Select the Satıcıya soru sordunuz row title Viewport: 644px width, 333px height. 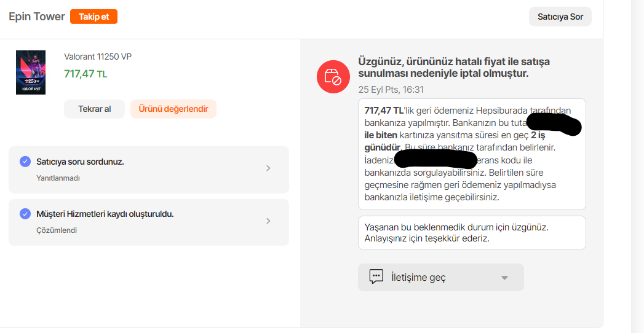(x=80, y=162)
